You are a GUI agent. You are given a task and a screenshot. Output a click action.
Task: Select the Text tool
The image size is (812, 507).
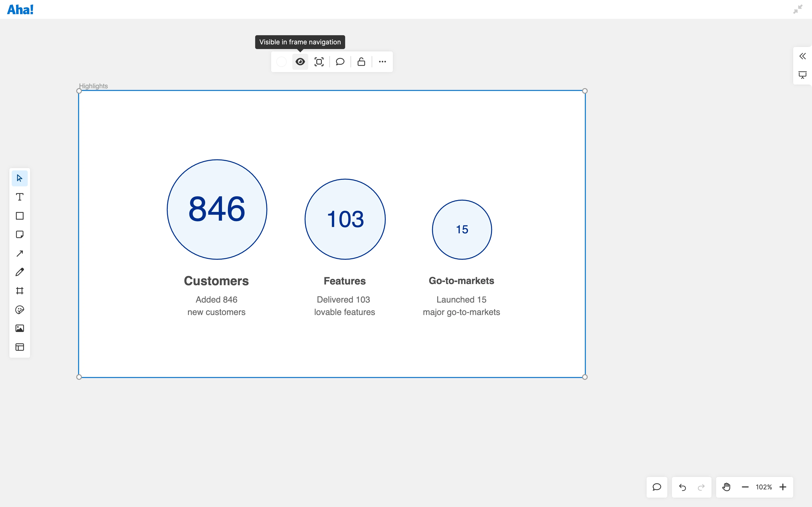[20, 197]
